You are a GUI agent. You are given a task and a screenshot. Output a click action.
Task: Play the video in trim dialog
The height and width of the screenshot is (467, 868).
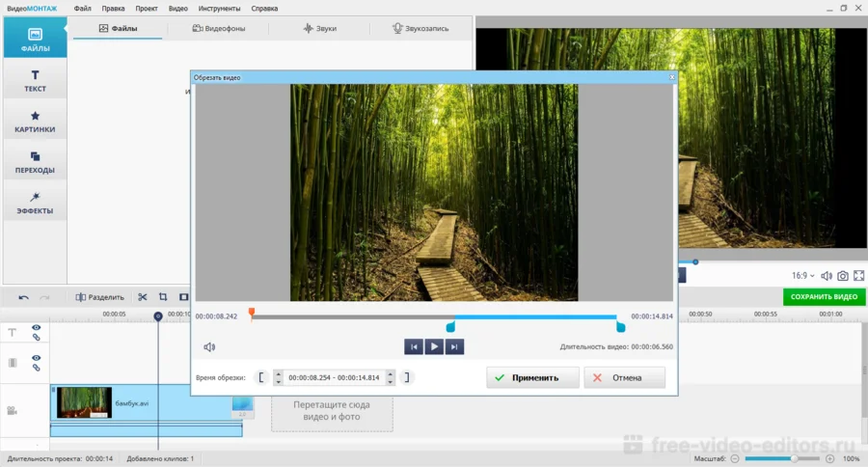(x=434, y=346)
